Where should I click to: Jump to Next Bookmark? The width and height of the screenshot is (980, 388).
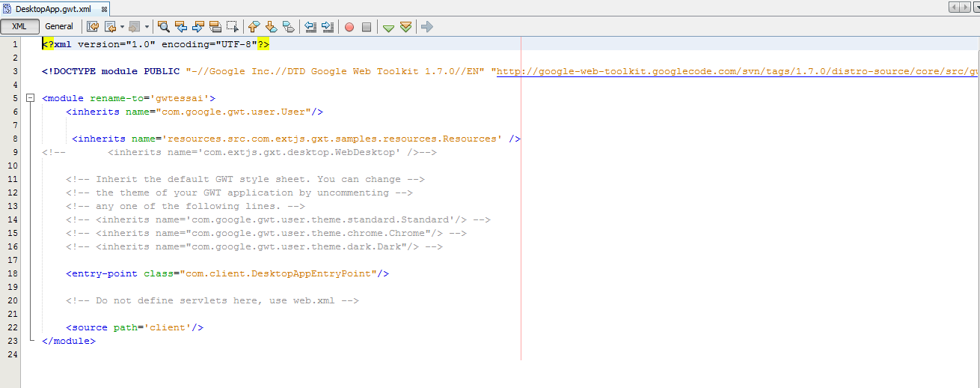tap(272, 27)
